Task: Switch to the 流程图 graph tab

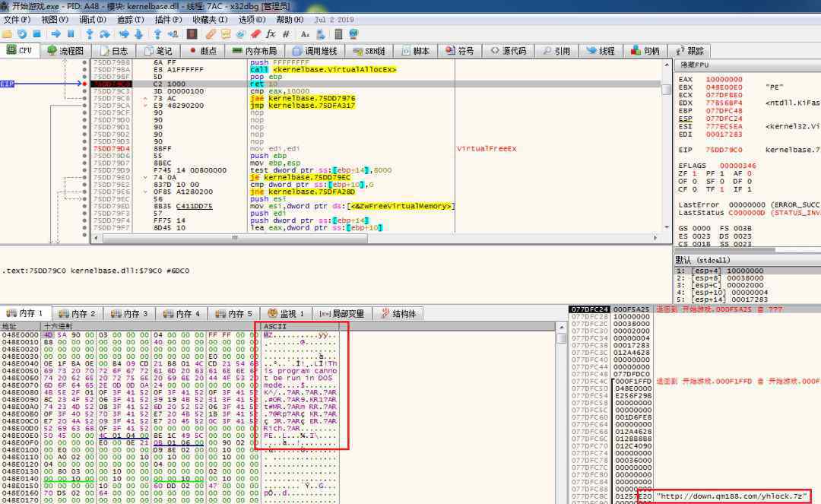Action: click(x=65, y=51)
